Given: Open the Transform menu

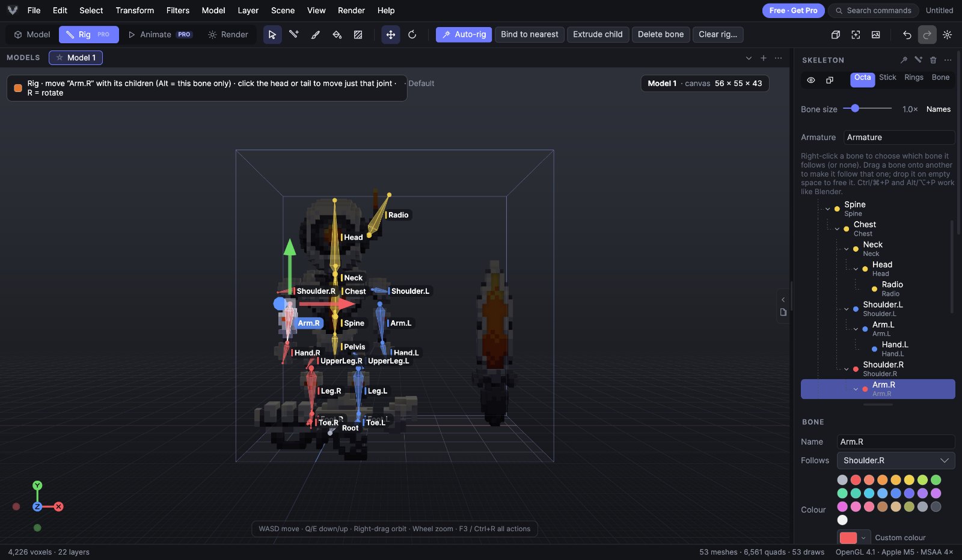Looking at the screenshot, I should click(x=135, y=10).
